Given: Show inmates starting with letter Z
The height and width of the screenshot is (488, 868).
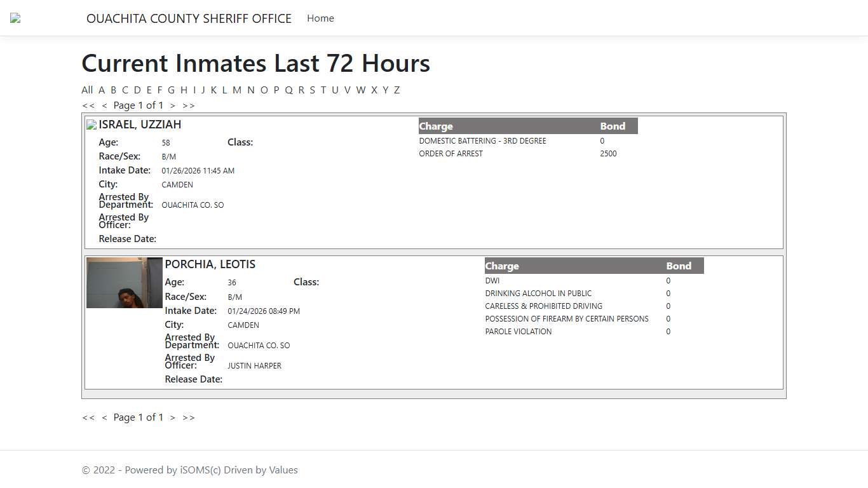Looking at the screenshot, I should 397,90.
